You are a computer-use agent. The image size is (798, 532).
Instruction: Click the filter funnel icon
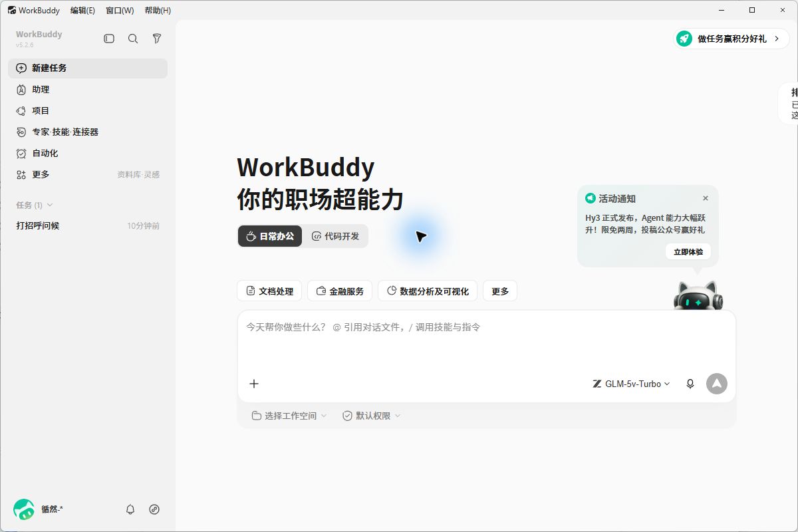[157, 39]
